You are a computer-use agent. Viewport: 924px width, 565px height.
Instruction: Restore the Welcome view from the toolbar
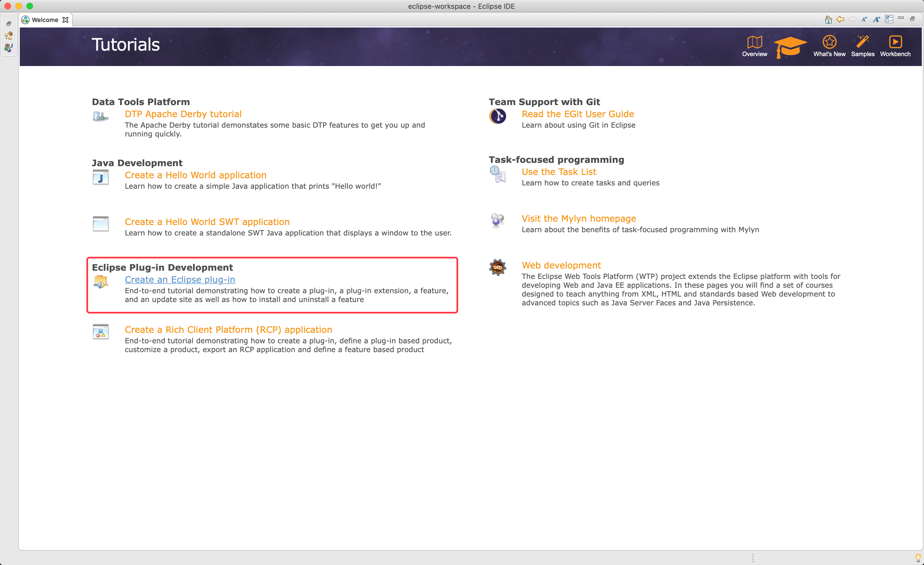(912, 19)
